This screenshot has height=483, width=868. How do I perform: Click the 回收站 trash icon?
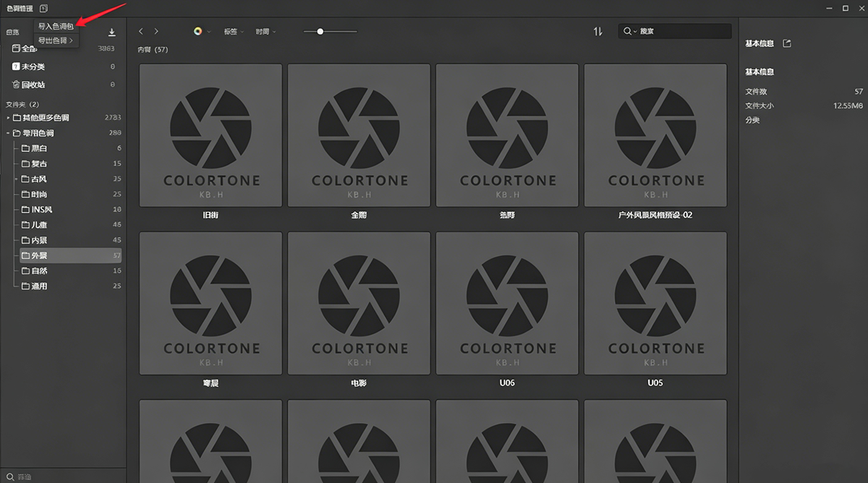(x=16, y=85)
